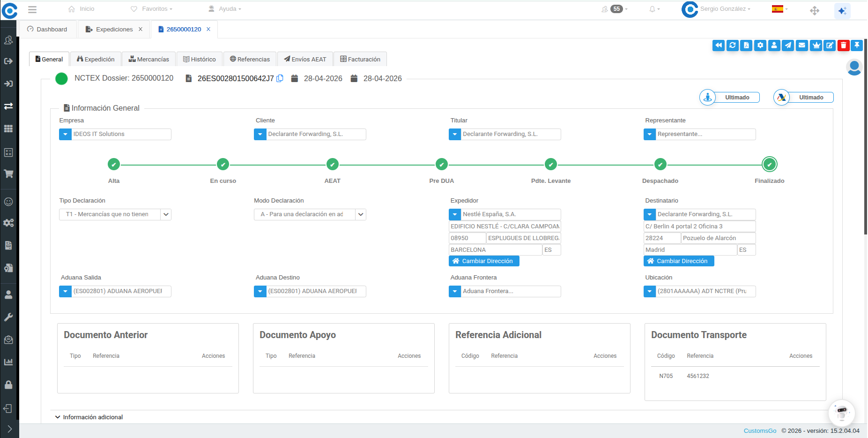Open the Favoritos menu
The height and width of the screenshot is (438, 868).
pos(151,9)
